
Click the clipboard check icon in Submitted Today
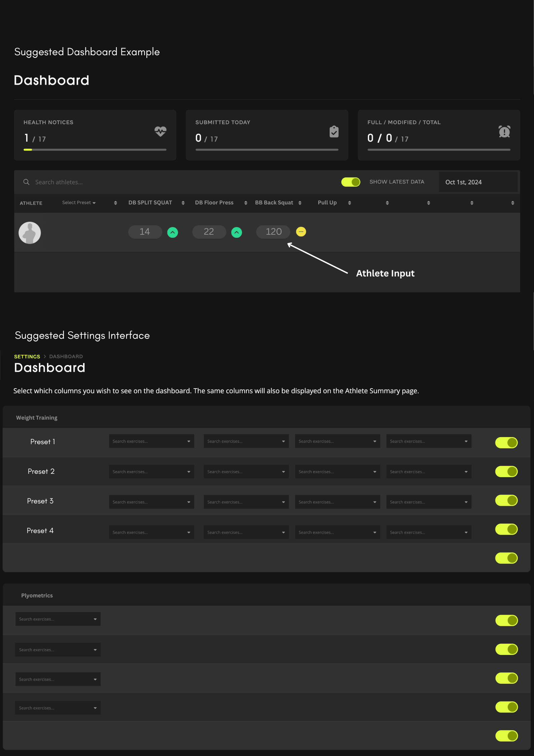[x=334, y=131]
